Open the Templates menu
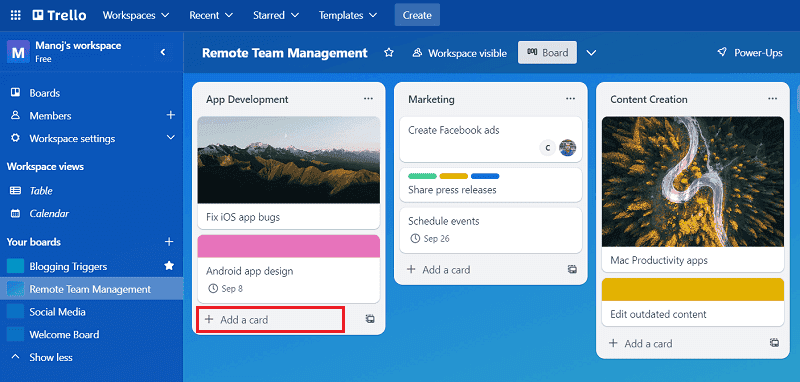Screen dimensions: 800x382 (x=348, y=15)
